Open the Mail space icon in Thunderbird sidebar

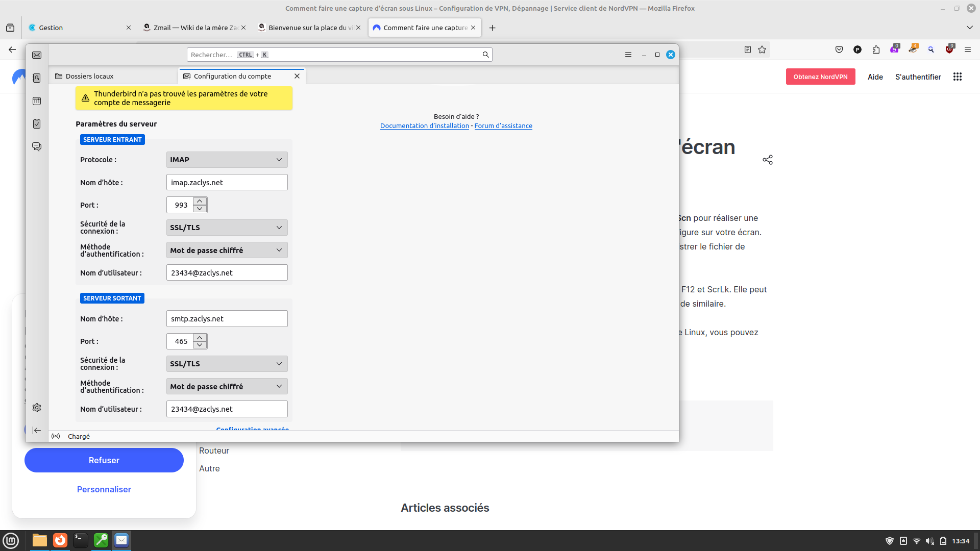(37, 55)
